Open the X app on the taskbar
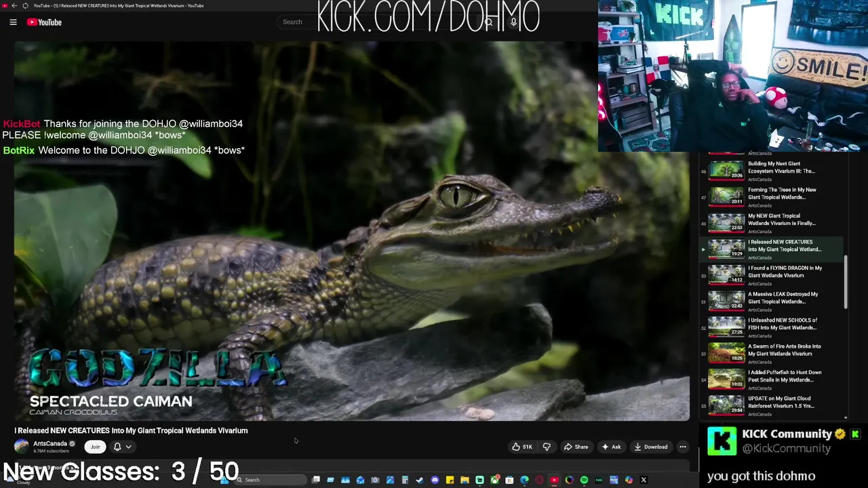Viewport: 868px width, 488px height. point(644,480)
